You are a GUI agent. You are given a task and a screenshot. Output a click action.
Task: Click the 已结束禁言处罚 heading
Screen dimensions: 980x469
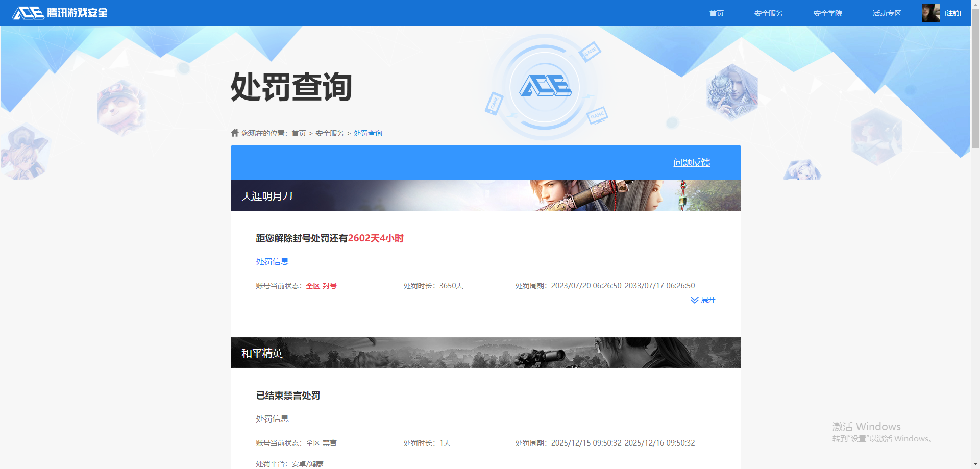(x=288, y=396)
